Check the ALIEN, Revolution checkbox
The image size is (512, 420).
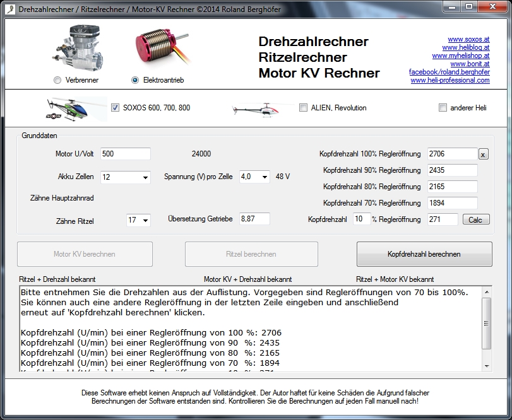[x=303, y=108]
